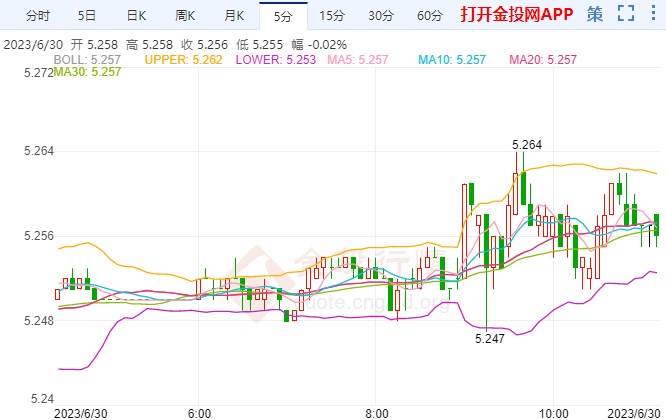Click the MA20: 5.257 label

(x=543, y=59)
